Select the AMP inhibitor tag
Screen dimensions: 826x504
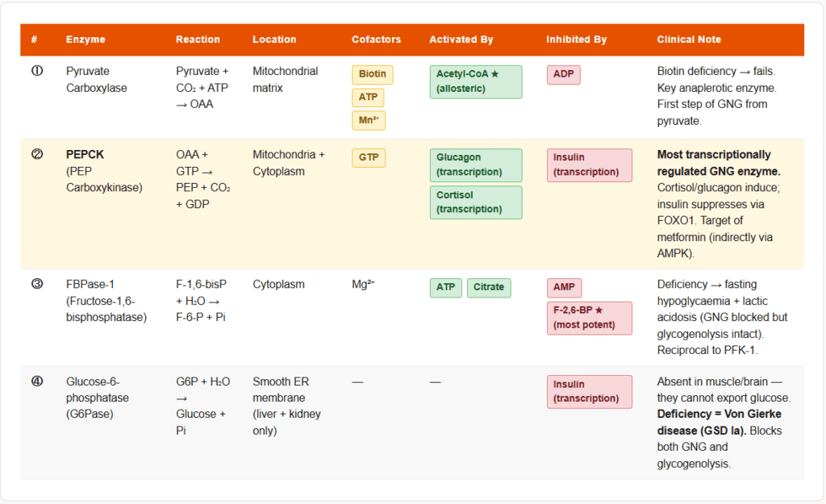[564, 288]
